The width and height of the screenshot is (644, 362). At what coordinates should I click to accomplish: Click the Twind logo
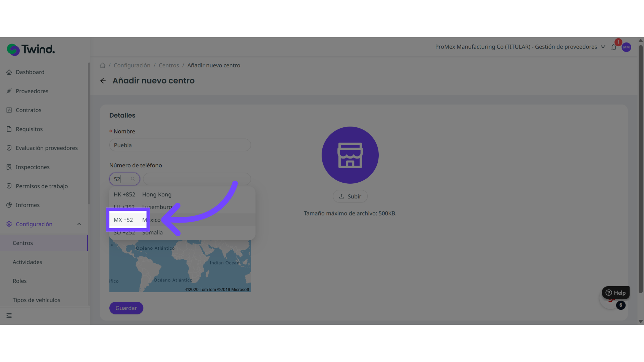point(31,50)
